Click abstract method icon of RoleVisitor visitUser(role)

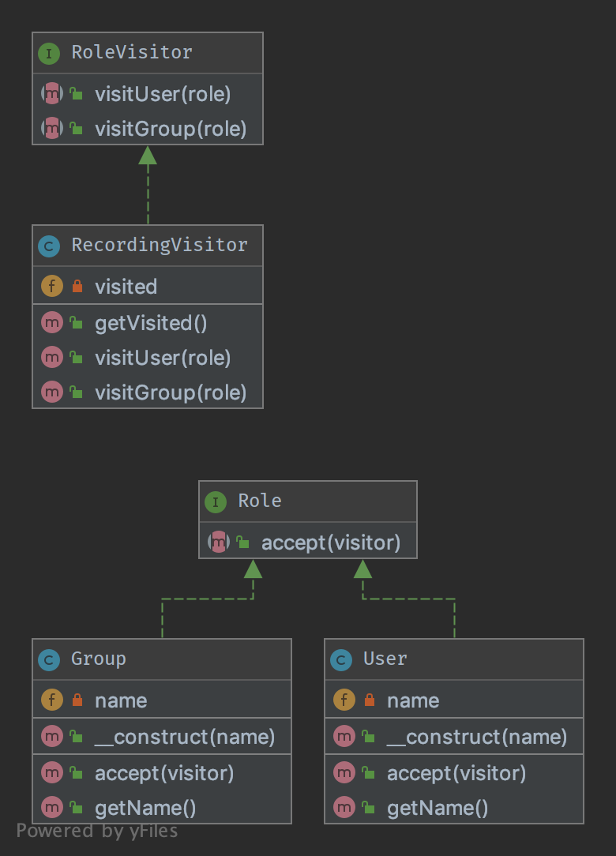pyautogui.click(x=52, y=94)
